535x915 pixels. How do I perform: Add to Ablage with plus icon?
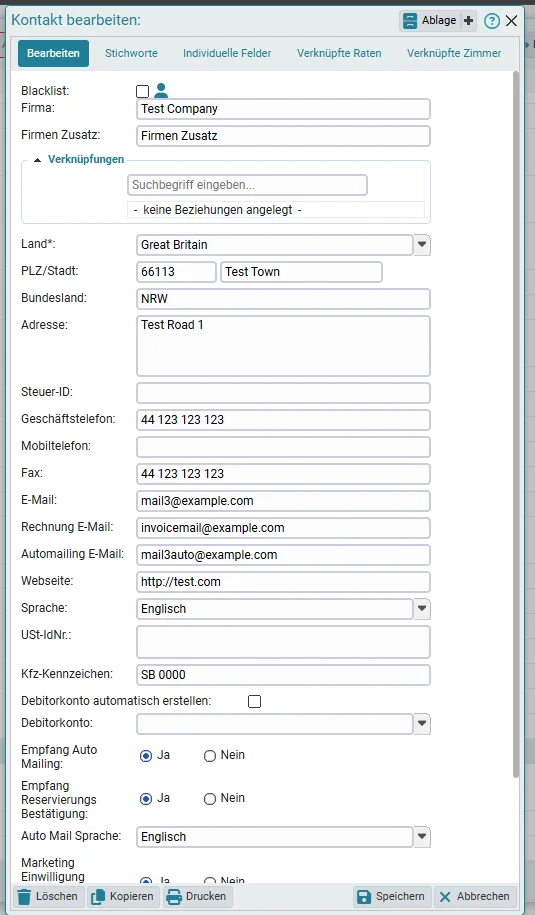coord(468,20)
